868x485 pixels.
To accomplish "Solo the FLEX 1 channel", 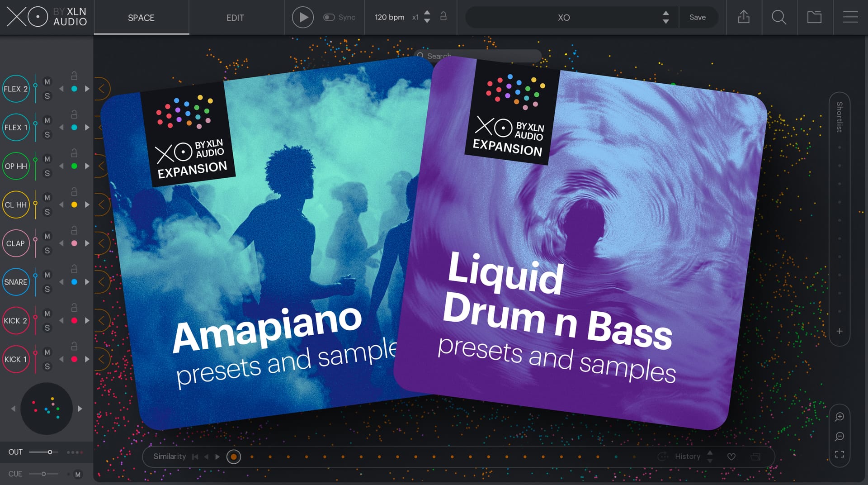I will click(x=47, y=135).
